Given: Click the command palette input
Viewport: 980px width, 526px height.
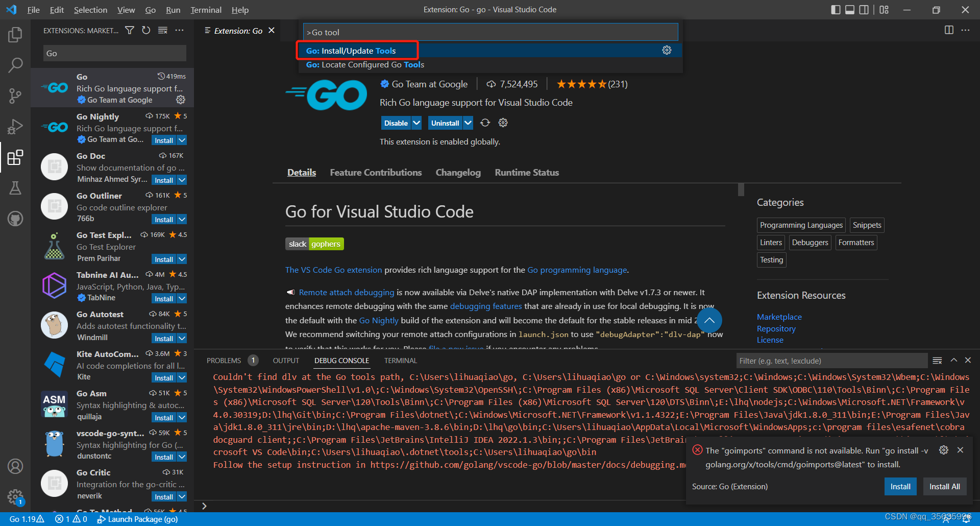Looking at the screenshot, I should click(491, 32).
